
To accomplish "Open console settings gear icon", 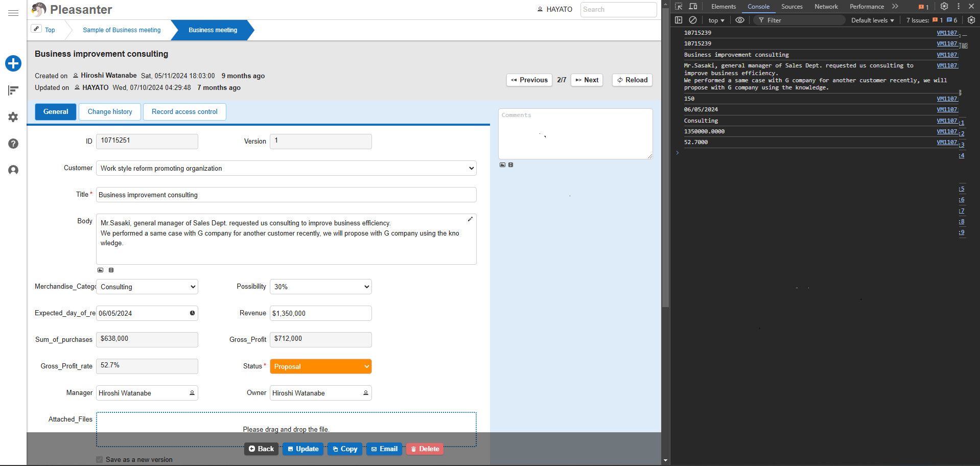I will [x=971, y=20].
